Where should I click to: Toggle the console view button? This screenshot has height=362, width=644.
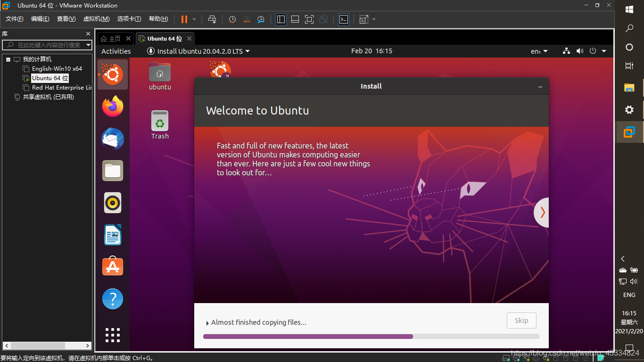tap(343, 19)
